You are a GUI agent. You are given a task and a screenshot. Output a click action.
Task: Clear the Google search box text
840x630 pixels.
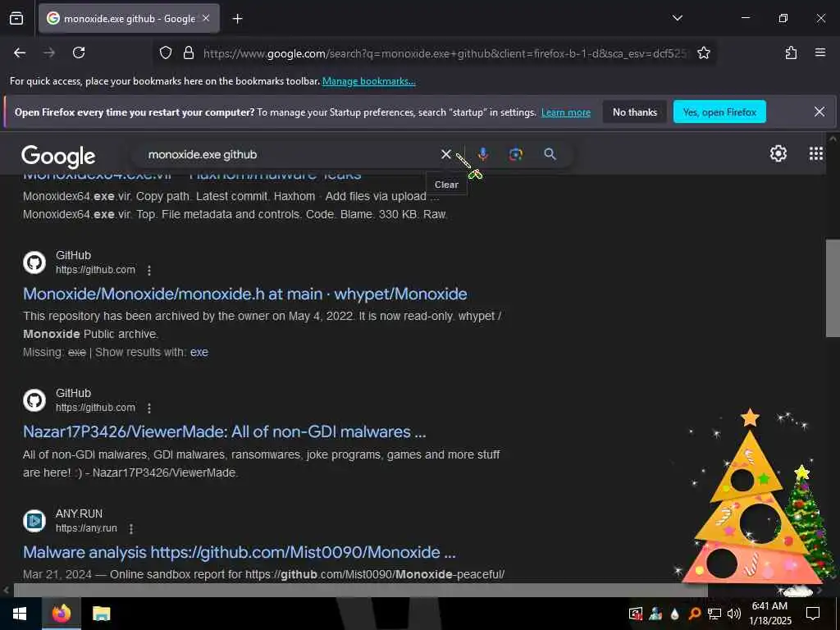coord(445,154)
